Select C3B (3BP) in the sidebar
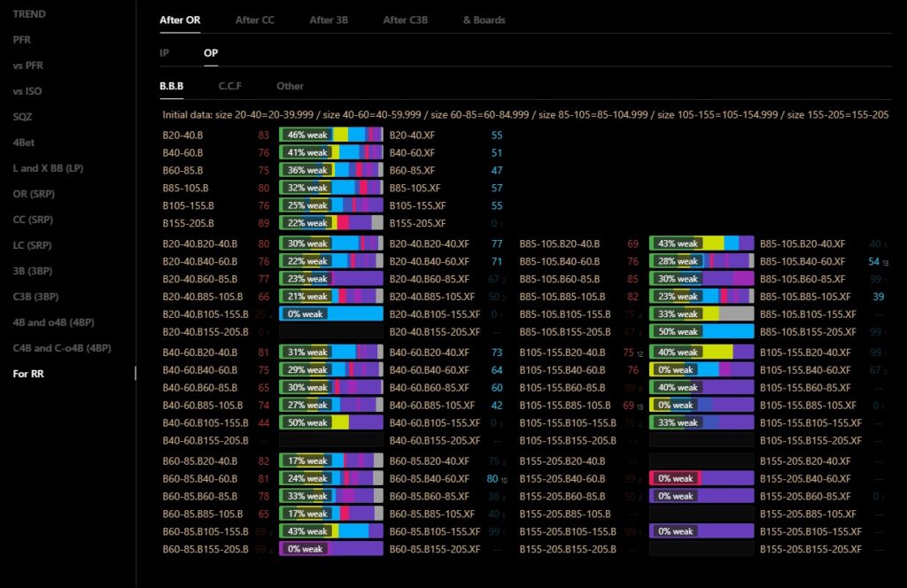907x588 pixels. click(35, 297)
